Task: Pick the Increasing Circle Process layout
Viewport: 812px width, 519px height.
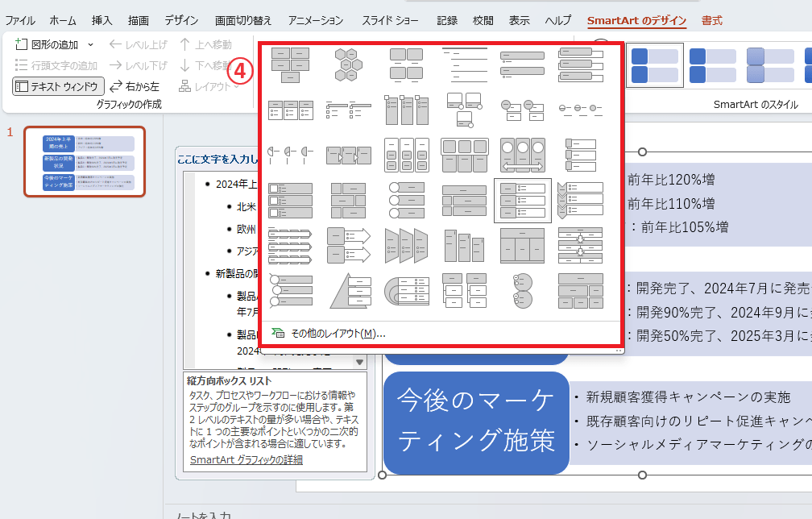Action: 581,110
